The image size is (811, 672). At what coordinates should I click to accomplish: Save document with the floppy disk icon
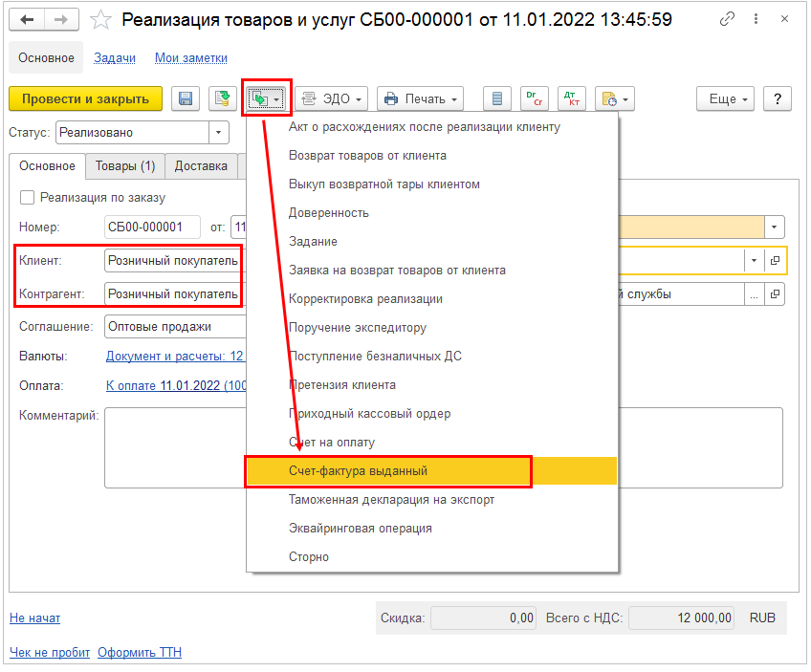click(x=186, y=98)
